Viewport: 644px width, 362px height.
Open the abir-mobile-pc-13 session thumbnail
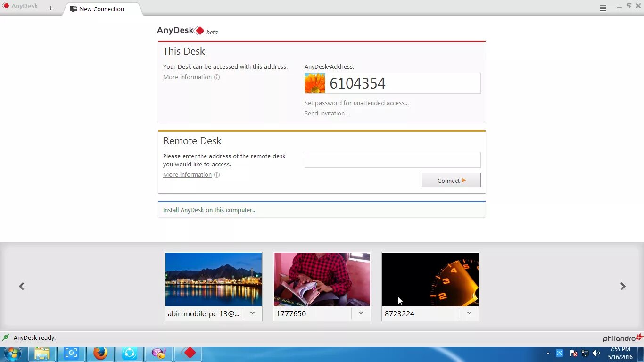pos(214,280)
